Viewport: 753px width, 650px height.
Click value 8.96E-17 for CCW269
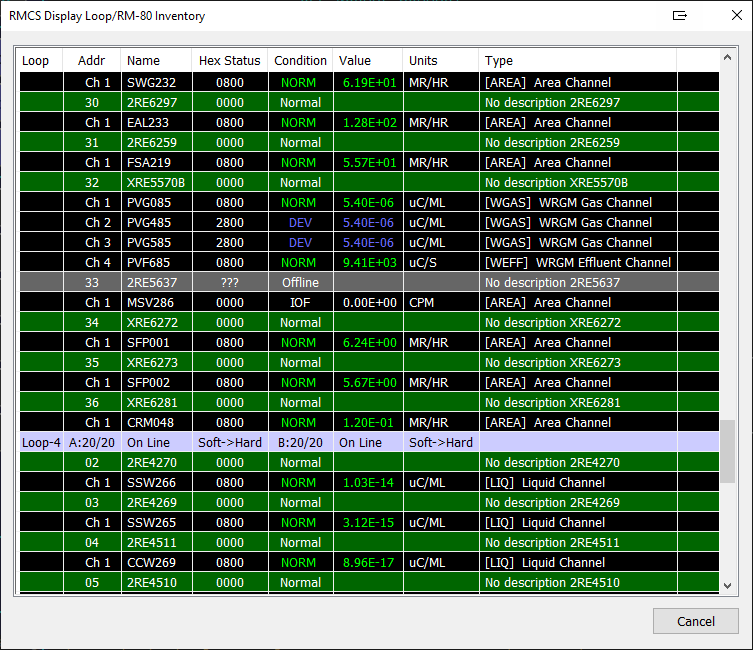click(368, 563)
